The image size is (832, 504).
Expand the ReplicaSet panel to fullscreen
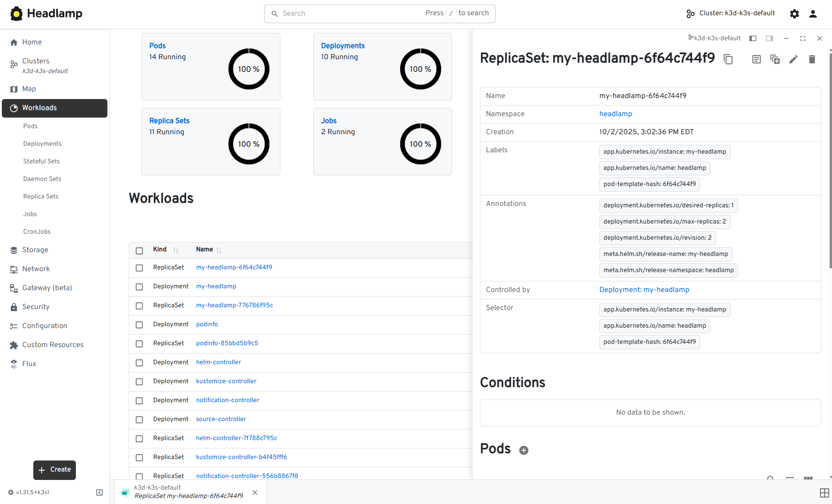802,38
